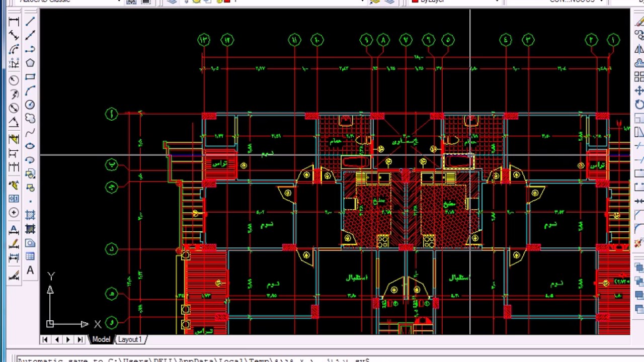Image resolution: width=644 pixels, height=362 pixels.
Task: Click the Insert Block icon
Action: coord(30,174)
